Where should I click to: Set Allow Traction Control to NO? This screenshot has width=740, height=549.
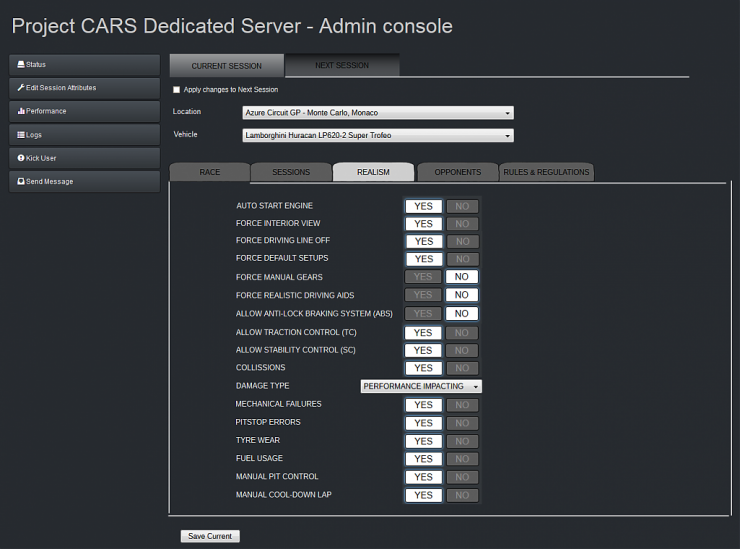(x=462, y=333)
